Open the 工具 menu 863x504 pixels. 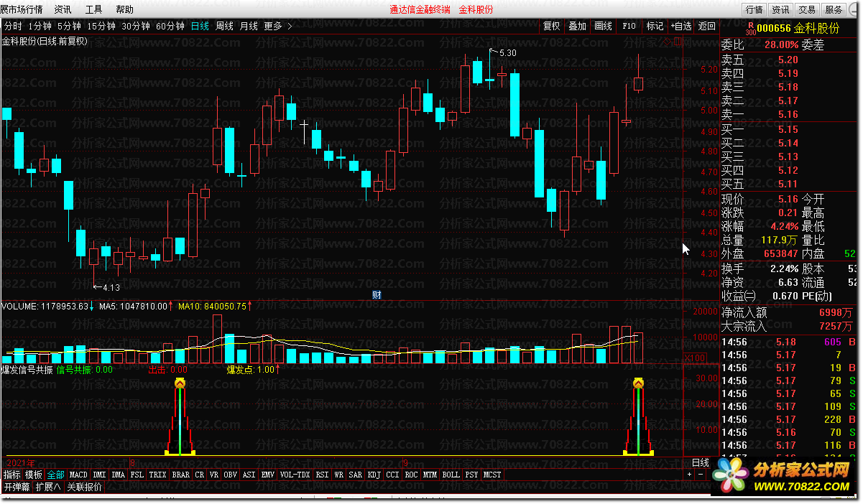coord(93,9)
